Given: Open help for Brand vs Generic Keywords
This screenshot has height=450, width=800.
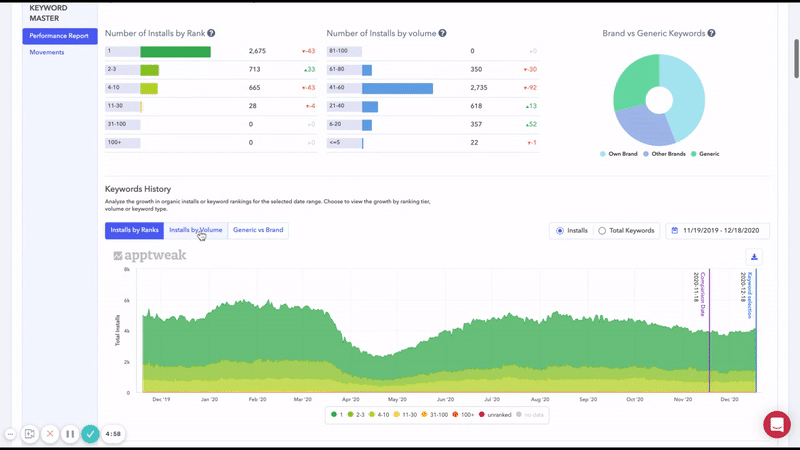Looking at the screenshot, I should tap(711, 33).
